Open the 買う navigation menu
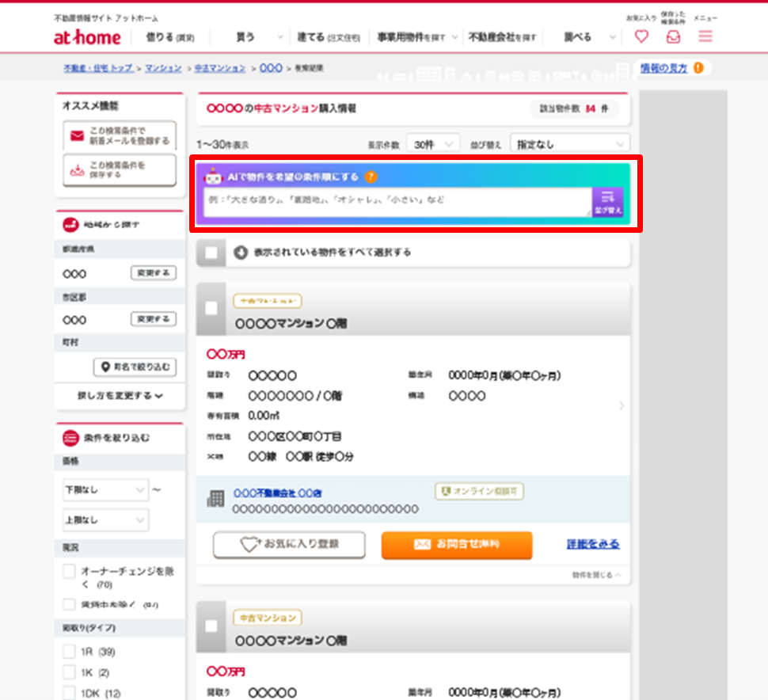This screenshot has height=700, width=768. [259, 37]
